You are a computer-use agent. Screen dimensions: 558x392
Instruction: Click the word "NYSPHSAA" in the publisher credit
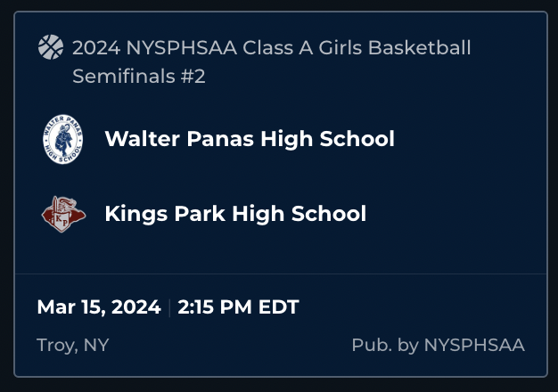click(474, 345)
